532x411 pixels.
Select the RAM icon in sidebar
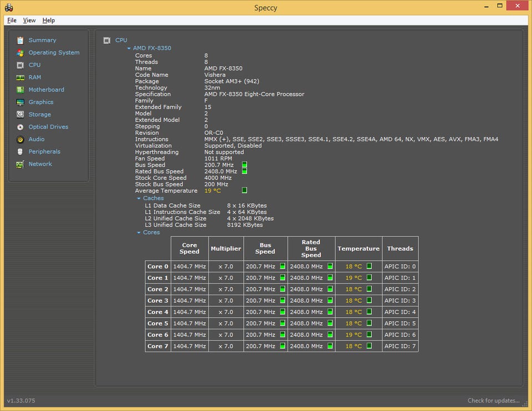(20, 78)
